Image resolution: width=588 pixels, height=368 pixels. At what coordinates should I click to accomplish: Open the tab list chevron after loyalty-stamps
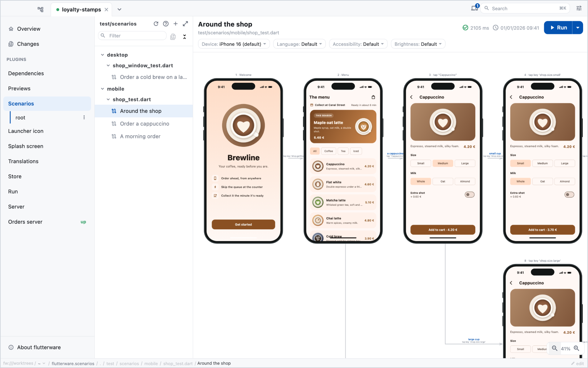(x=120, y=9)
